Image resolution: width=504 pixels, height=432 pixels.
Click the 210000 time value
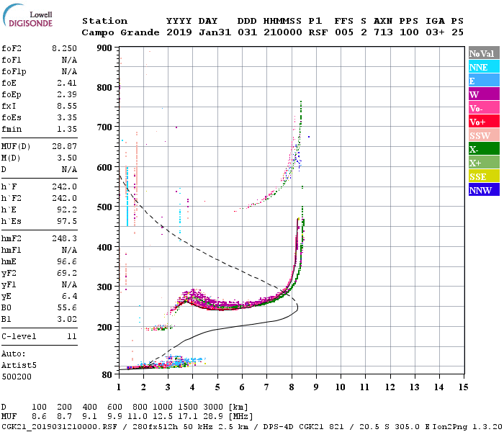(283, 32)
